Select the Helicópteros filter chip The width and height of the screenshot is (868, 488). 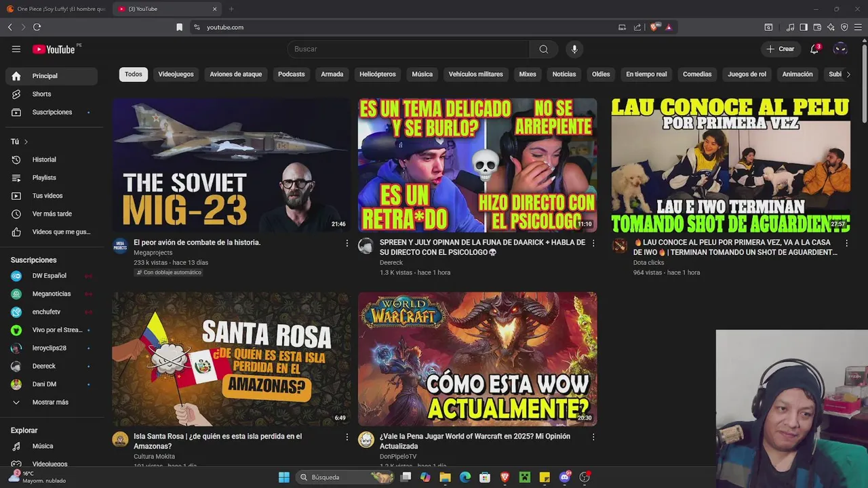(377, 74)
